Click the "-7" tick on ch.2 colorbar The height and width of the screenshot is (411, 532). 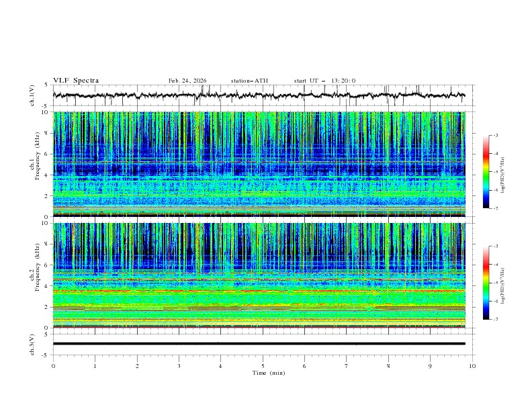tap(496, 320)
